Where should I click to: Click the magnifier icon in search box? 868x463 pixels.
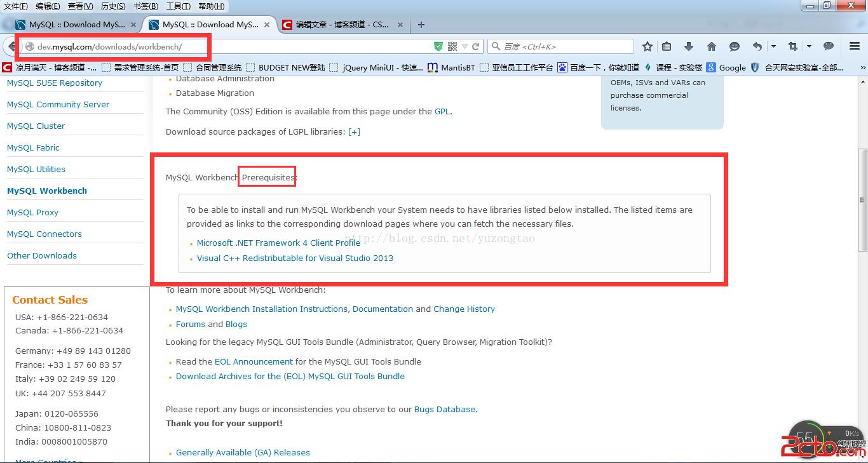pos(496,46)
